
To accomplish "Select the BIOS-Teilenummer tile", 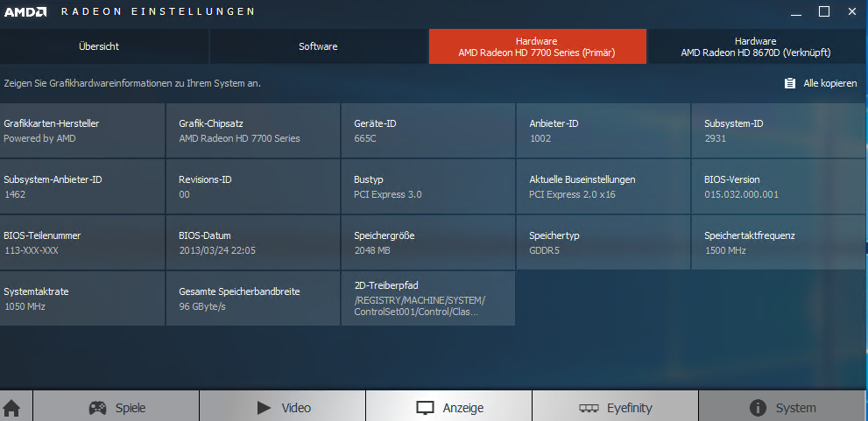I will (82, 242).
